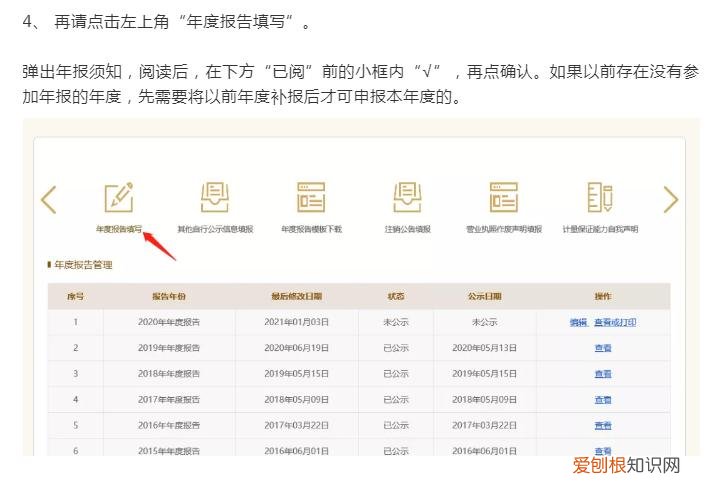Click the 营业执照作废声明填报 label
This screenshot has width=706, height=484.
[504, 229]
